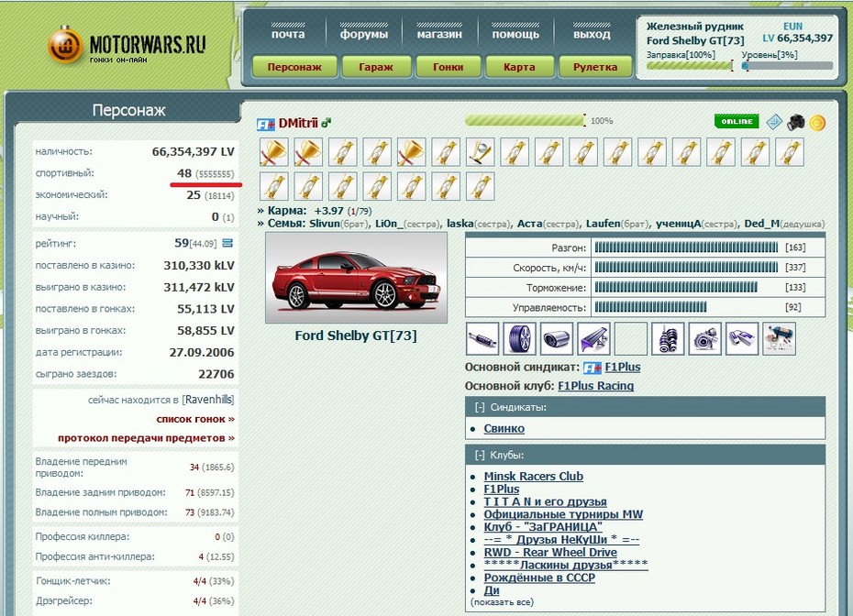Open Ласкины друзья club link
This screenshot has height=616, width=853.
[x=566, y=565]
